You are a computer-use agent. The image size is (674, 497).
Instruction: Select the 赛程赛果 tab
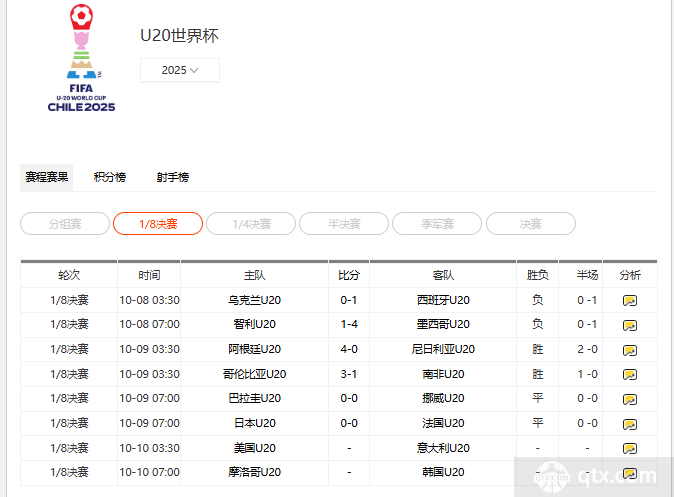[47, 177]
